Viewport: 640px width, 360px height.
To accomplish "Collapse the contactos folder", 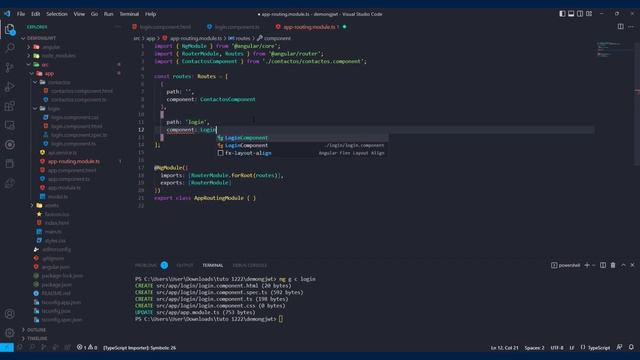I will pyautogui.click(x=59, y=82).
